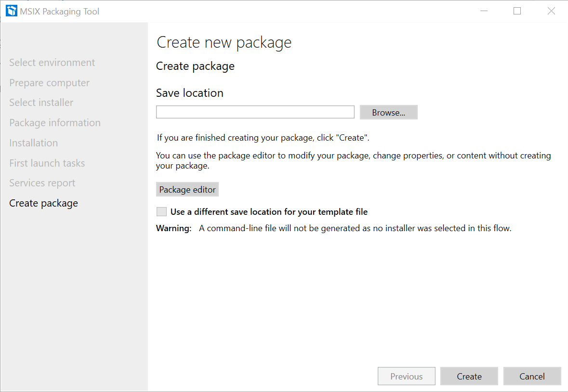Image resolution: width=568 pixels, height=392 pixels.
Task: Maximize the MSIX Packaging Tool window
Action: pyautogui.click(x=517, y=11)
